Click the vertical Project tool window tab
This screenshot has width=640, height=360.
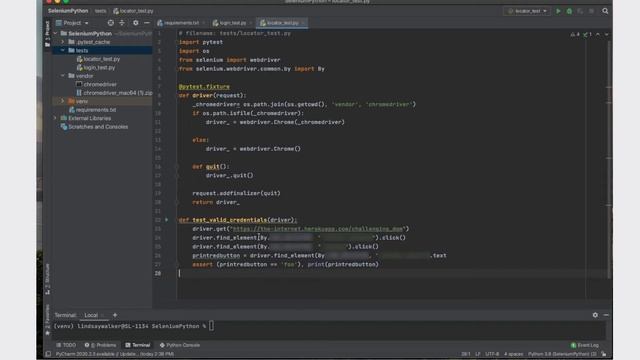pos(47,33)
